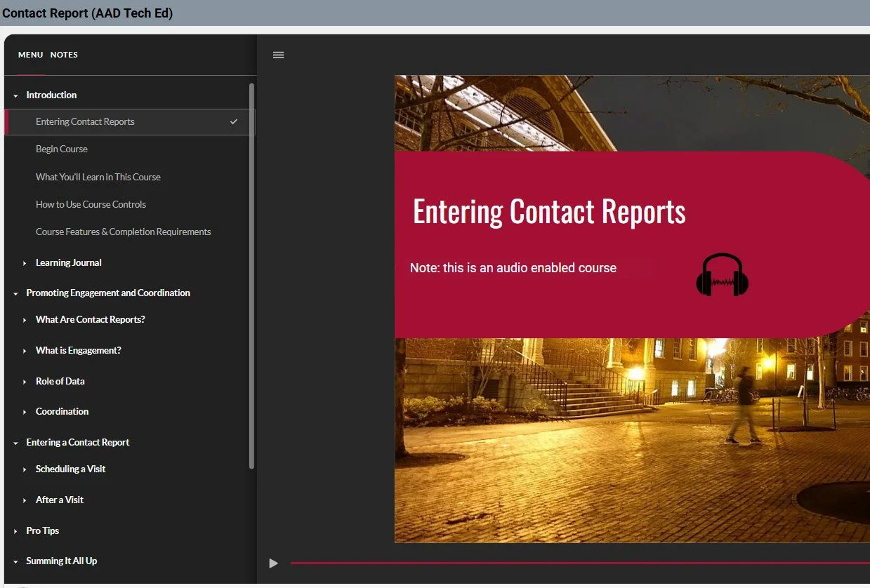
Task: Play the course slide audio
Action: (x=273, y=563)
